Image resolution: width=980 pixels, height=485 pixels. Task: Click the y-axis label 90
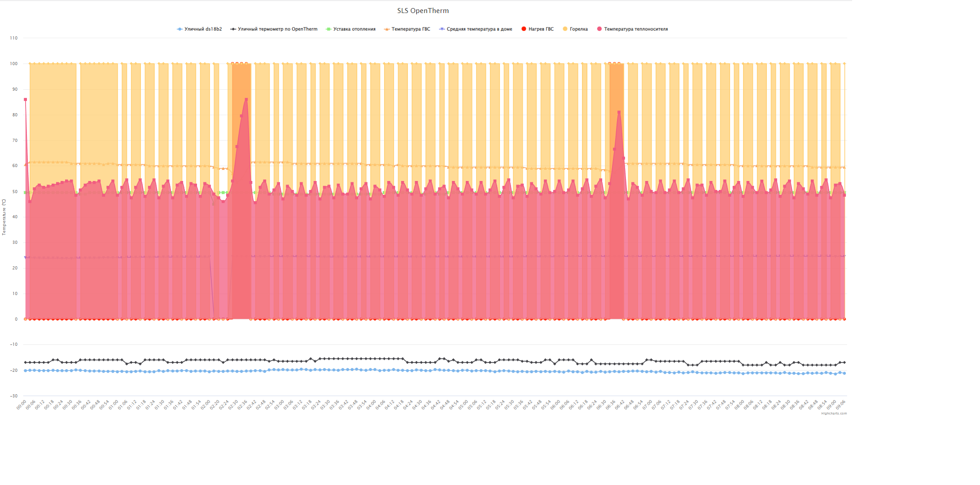click(15, 89)
